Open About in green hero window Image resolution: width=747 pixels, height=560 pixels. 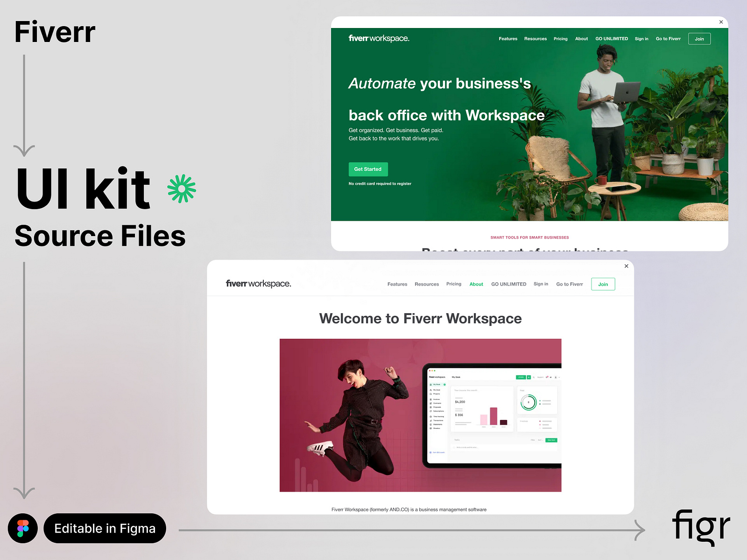click(582, 39)
